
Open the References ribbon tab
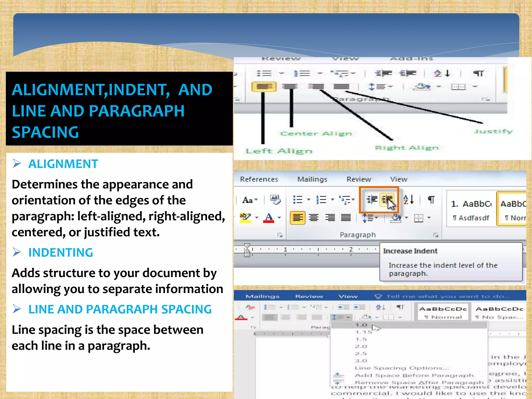pyautogui.click(x=259, y=179)
